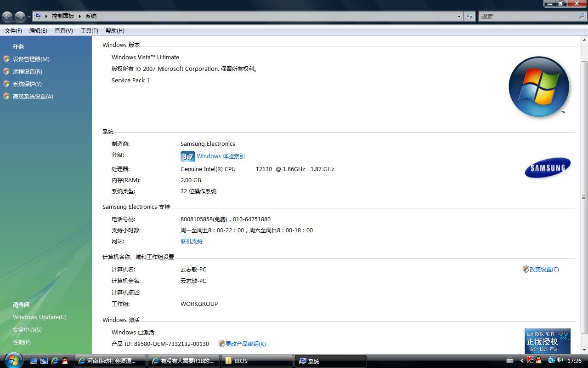
Task: Click the Back navigation arrow button
Action: pos(7,17)
